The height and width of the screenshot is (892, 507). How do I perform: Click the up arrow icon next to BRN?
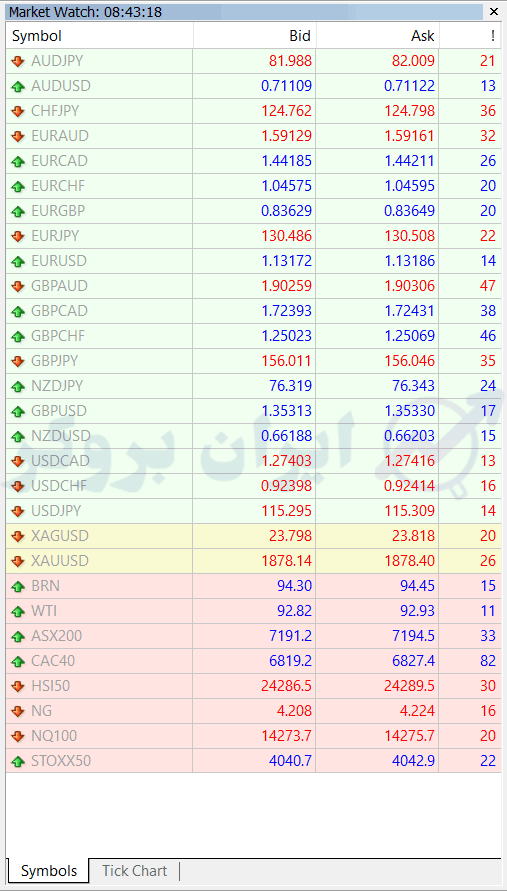pyautogui.click(x=18, y=586)
